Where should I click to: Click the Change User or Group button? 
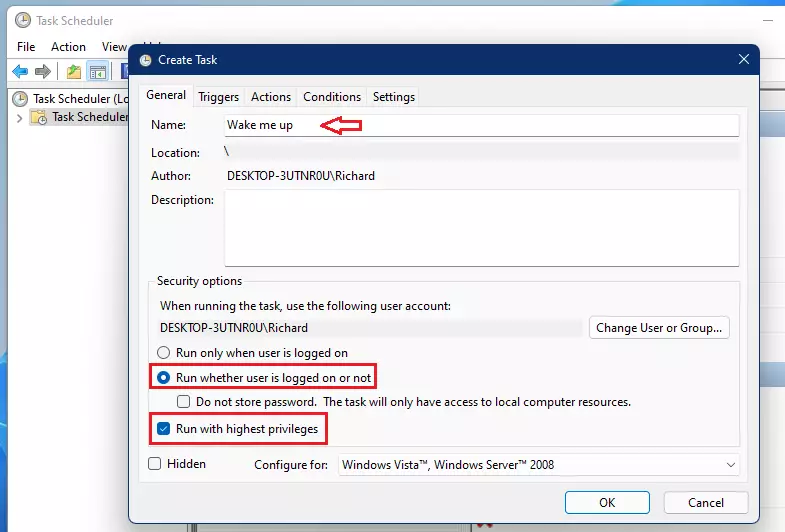point(659,328)
